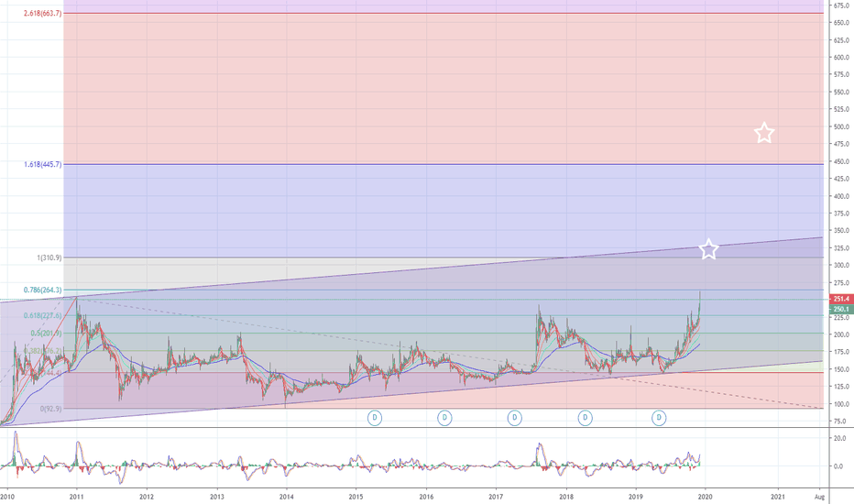Screen dimensions: 854x504
Task: Click the 2.618(663.7) Fibonacci label
Action: pyautogui.click(x=42, y=13)
